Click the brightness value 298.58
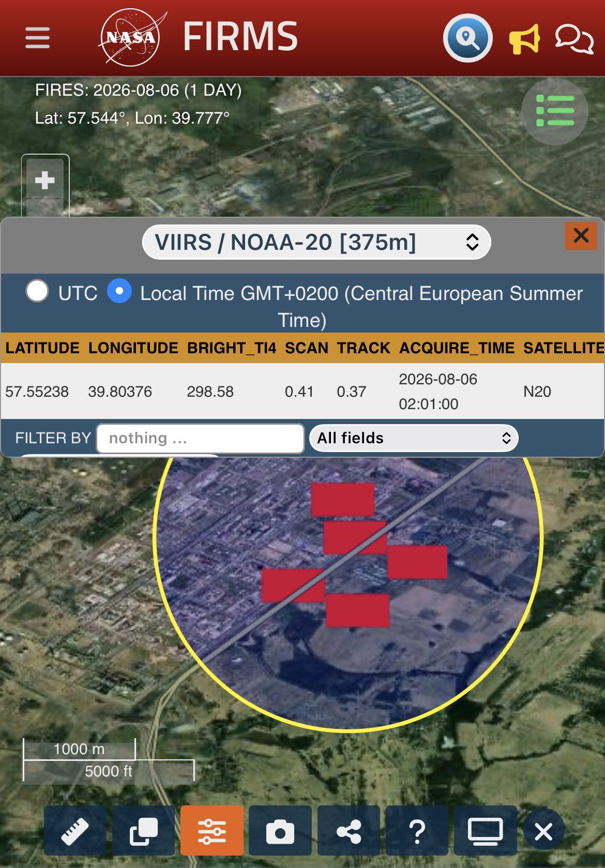The width and height of the screenshot is (605, 868). point(210,392)
